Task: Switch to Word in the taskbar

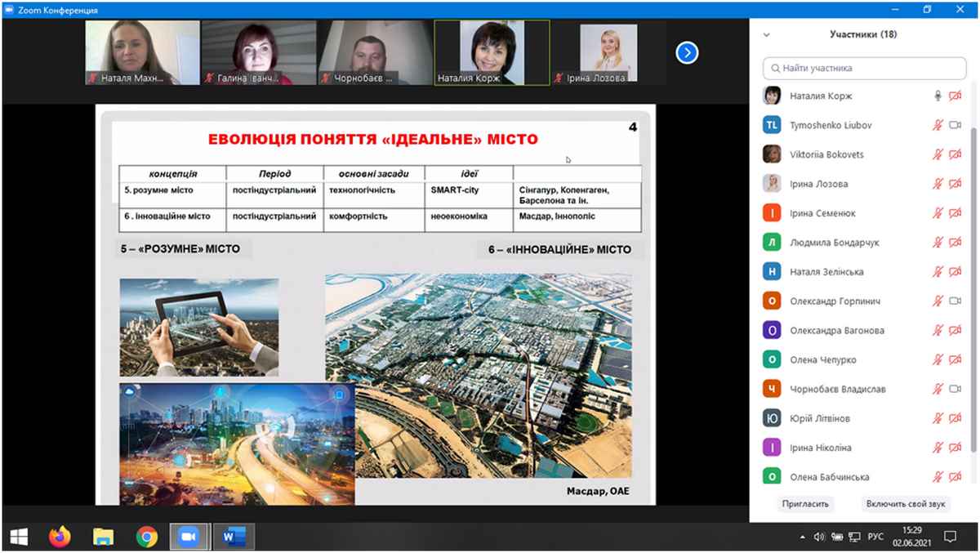Action: pyautogui.click(x=234, y=537)
